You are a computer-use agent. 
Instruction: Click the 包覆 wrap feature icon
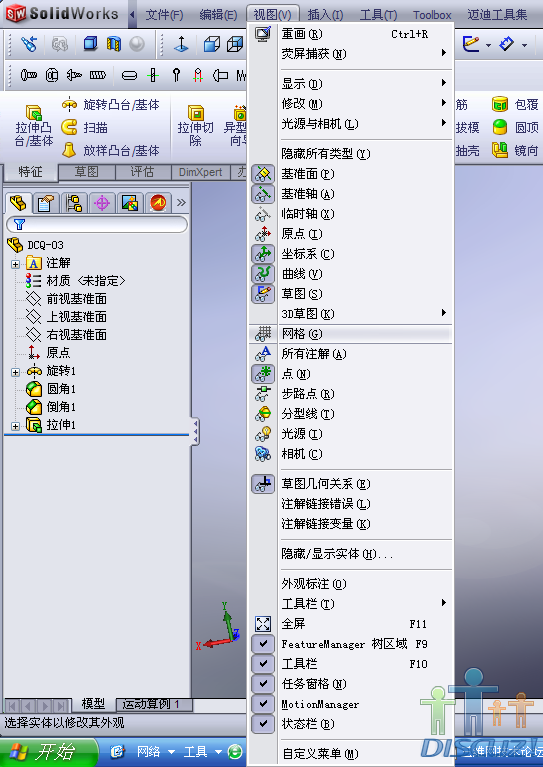pyautogui.click(x=499, y=104)
